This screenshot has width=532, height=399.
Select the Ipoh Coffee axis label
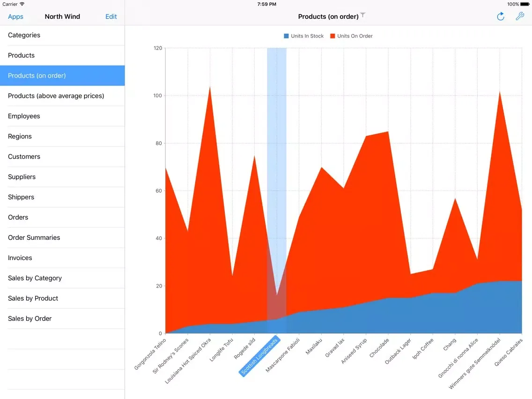[423, 348]
